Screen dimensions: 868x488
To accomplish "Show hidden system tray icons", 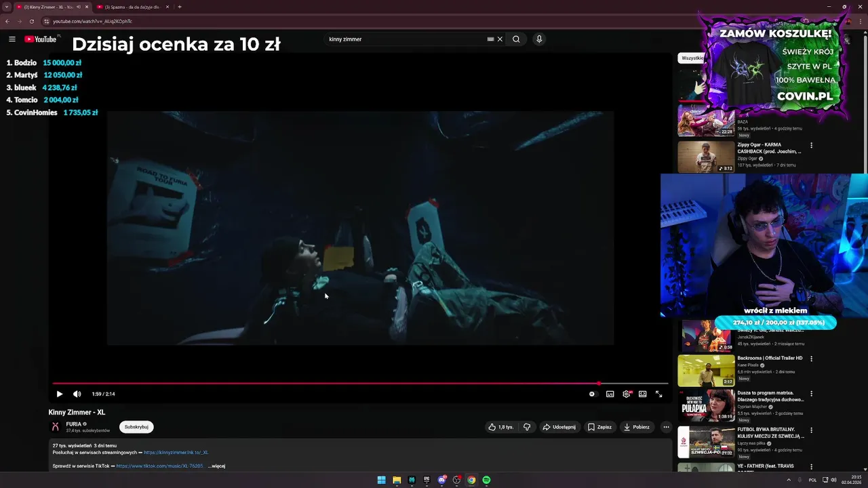I will coord(789,480).
